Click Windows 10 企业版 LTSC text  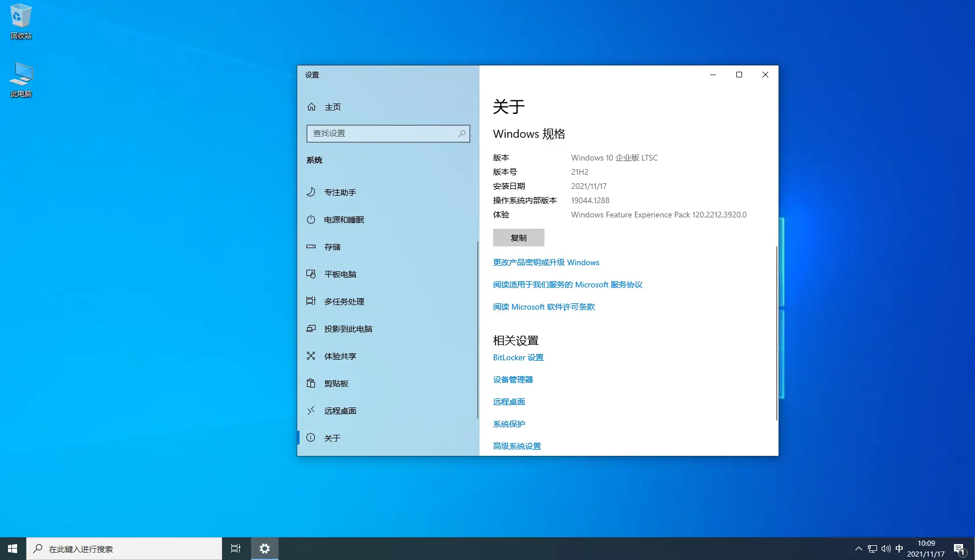(615, 158)
